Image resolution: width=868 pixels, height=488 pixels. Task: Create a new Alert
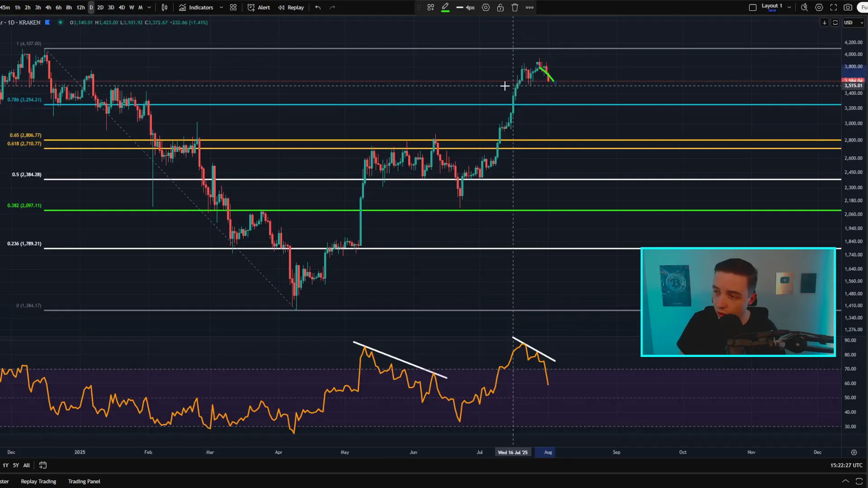pyautogui.click(x=259, y=8)
